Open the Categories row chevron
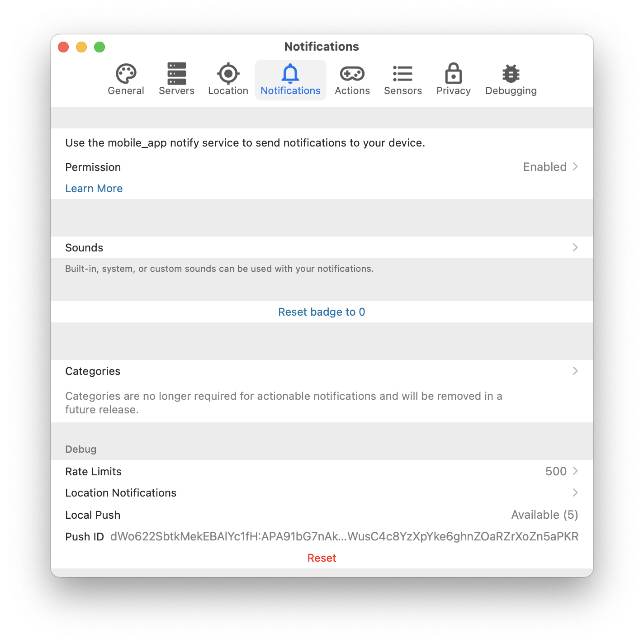Screen dimensions: 644x644 point(575,371)
